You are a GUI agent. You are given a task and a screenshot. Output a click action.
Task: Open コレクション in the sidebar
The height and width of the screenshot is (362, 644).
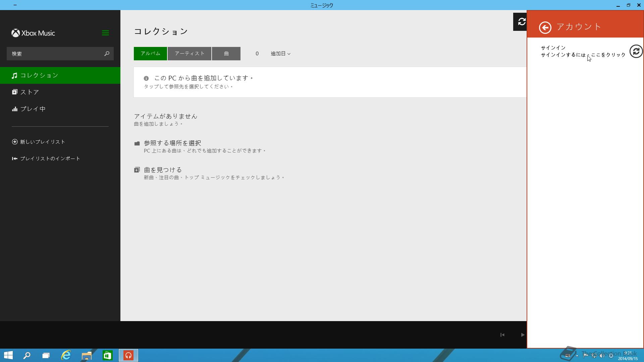(60, 75)
